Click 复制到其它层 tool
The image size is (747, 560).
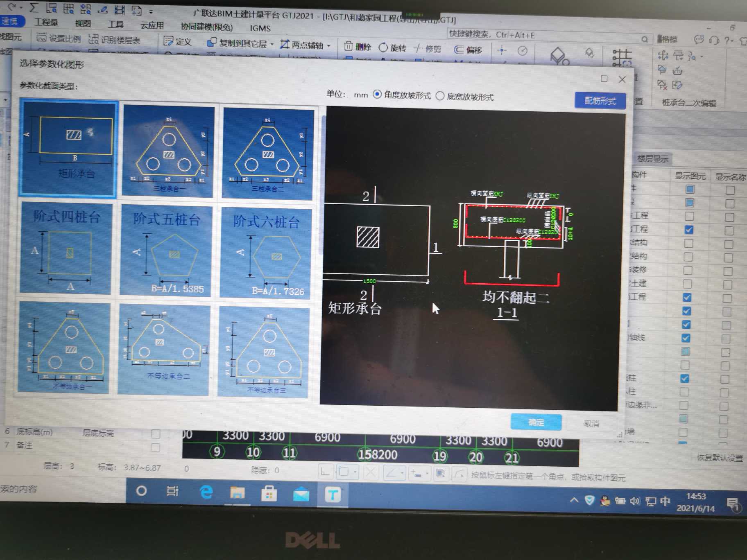pyautogui.click(x=237, y=43)
